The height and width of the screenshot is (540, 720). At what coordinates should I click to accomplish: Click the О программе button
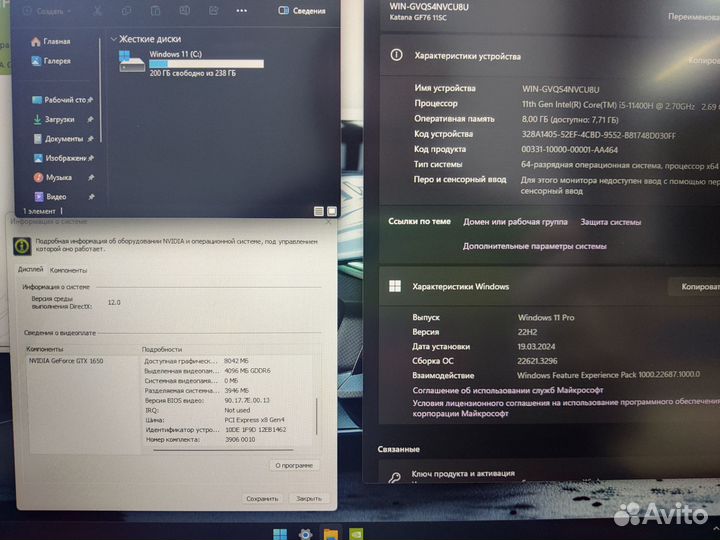pos(294,465)
